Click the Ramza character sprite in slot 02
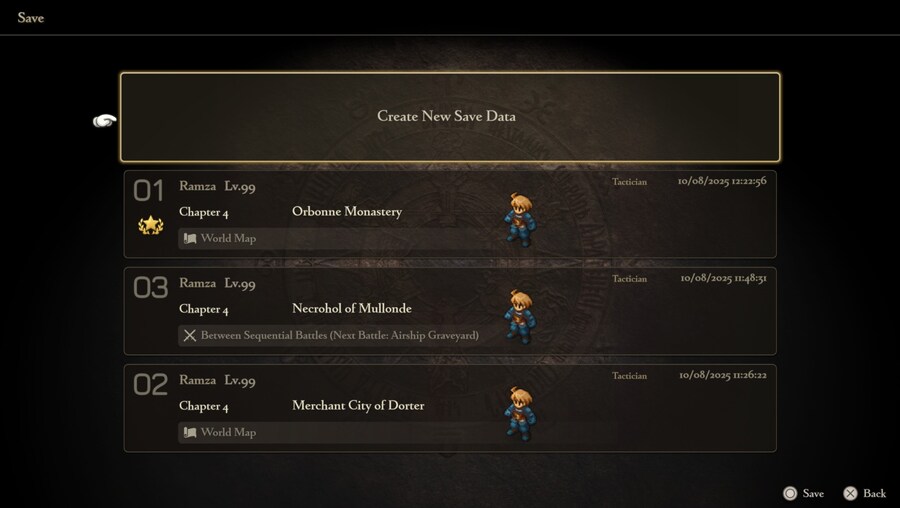This screenshot has height=508, width=900. [x=518, y=414]
